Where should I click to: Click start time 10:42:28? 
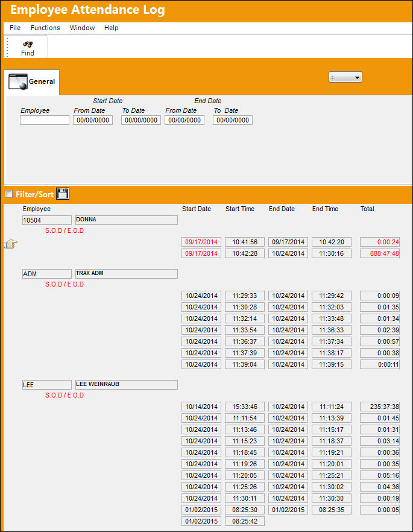click(x=245, y=253)
